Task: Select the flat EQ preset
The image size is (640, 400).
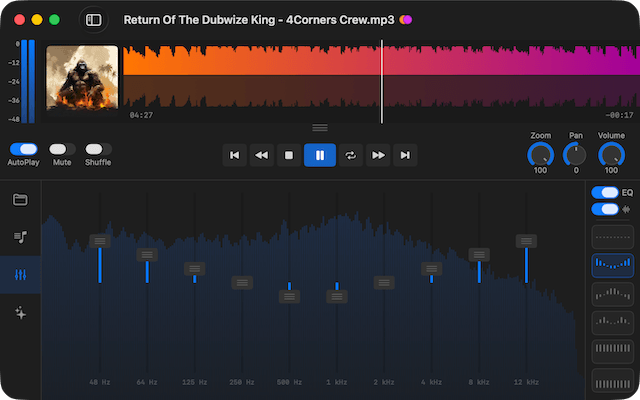Action: pyautogui.click(x=612, y=237)
